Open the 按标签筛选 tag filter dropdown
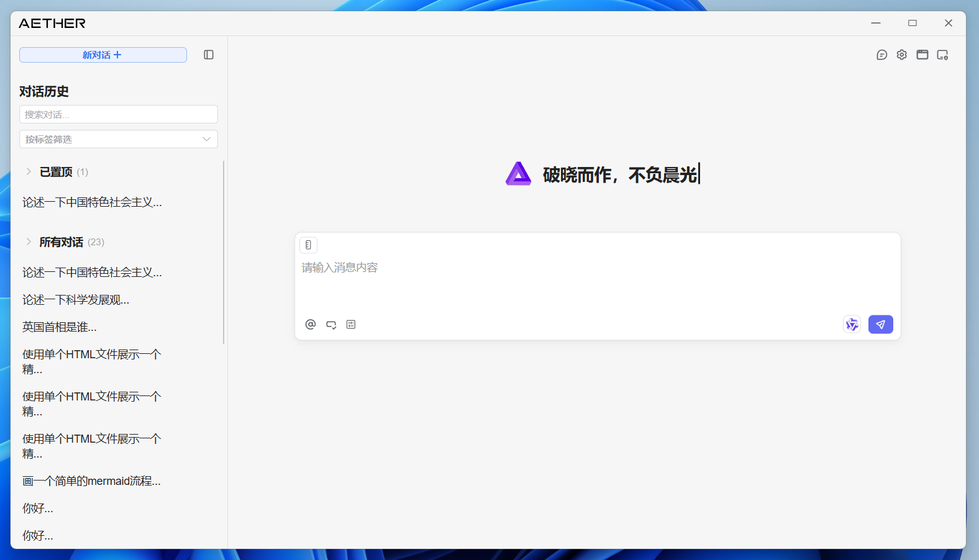This screenshot has width=979, height=560. coord(118,139)
